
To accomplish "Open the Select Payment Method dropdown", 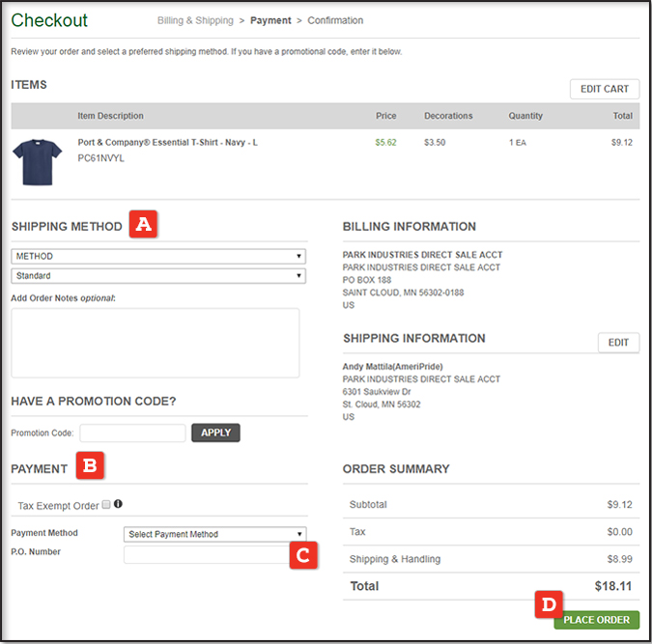I will coord(215,534).
